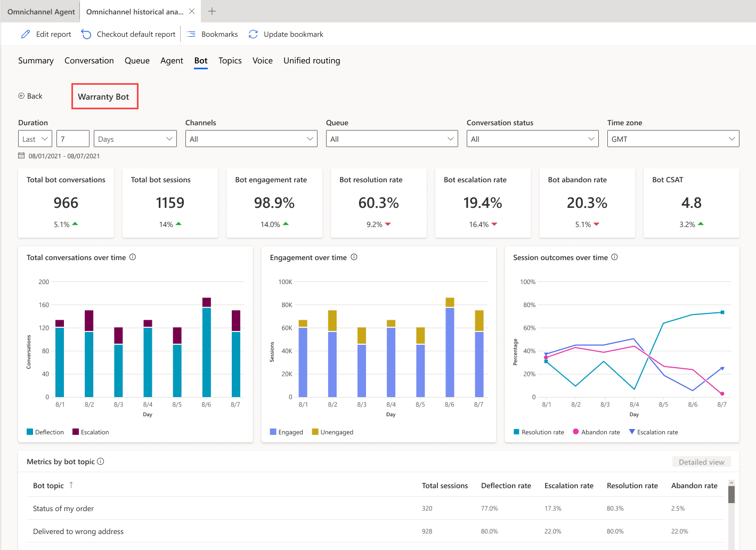Toggle the Deflection legend swatch
The height and width of the screenshot is (550, 756).
pos(30,432)
